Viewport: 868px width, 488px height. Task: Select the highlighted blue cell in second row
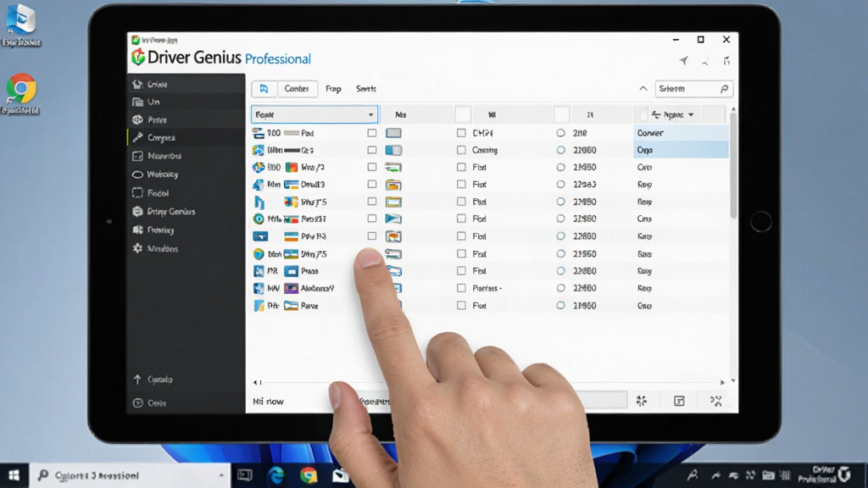681,150
